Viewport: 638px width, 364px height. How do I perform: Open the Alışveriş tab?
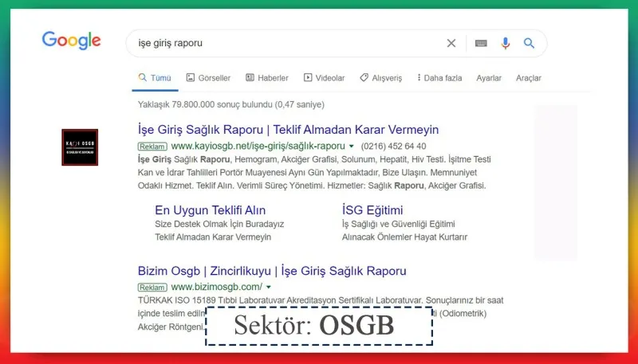pyautogui.click(x=381, y=77)
